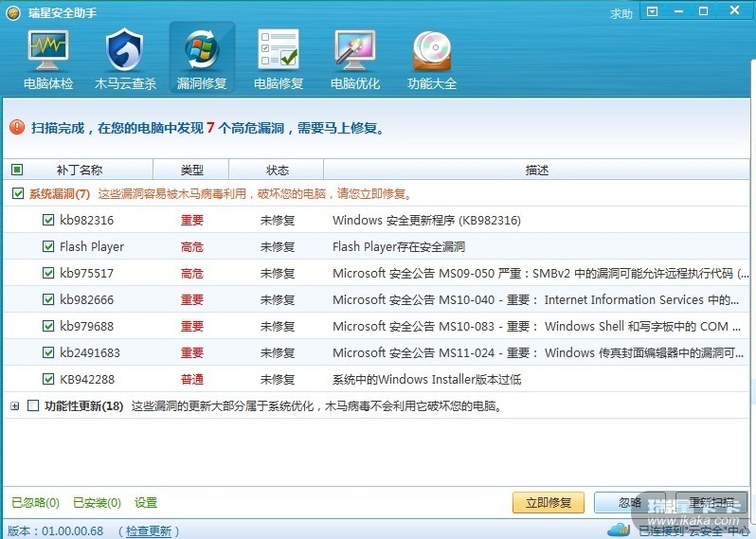The image size is (756, 539).
Task: Click the 重新扫描 button
Action: (711, 503)
